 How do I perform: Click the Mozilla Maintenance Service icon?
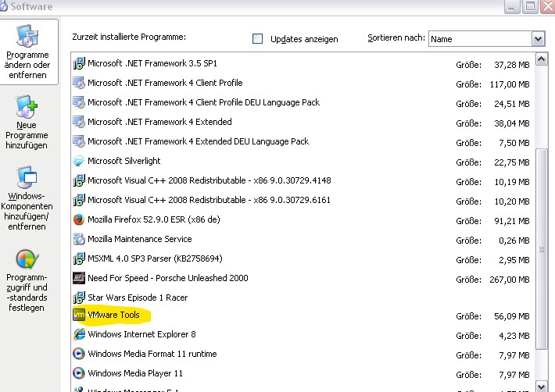[79, 239]
